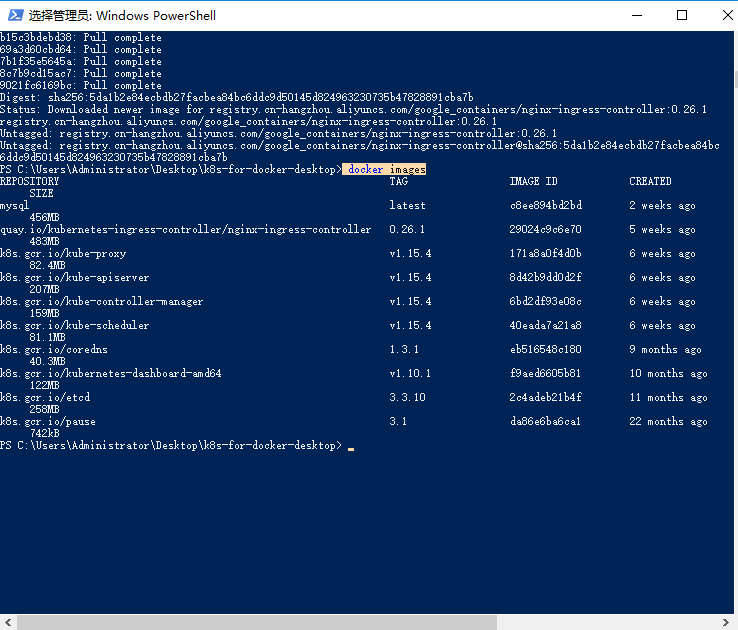
Task: Click image ID eb516548c180
Action: [x=545, y=350]
